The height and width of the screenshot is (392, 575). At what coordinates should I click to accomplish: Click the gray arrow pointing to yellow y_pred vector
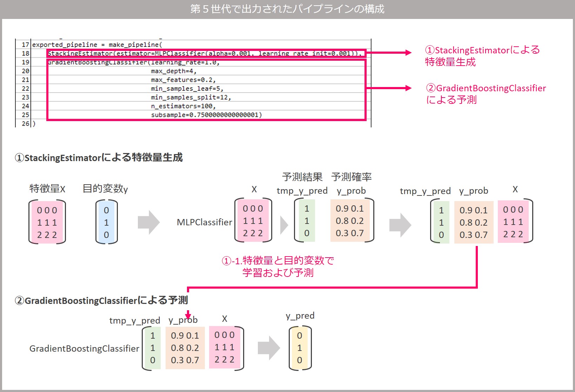tap(269, 348)
